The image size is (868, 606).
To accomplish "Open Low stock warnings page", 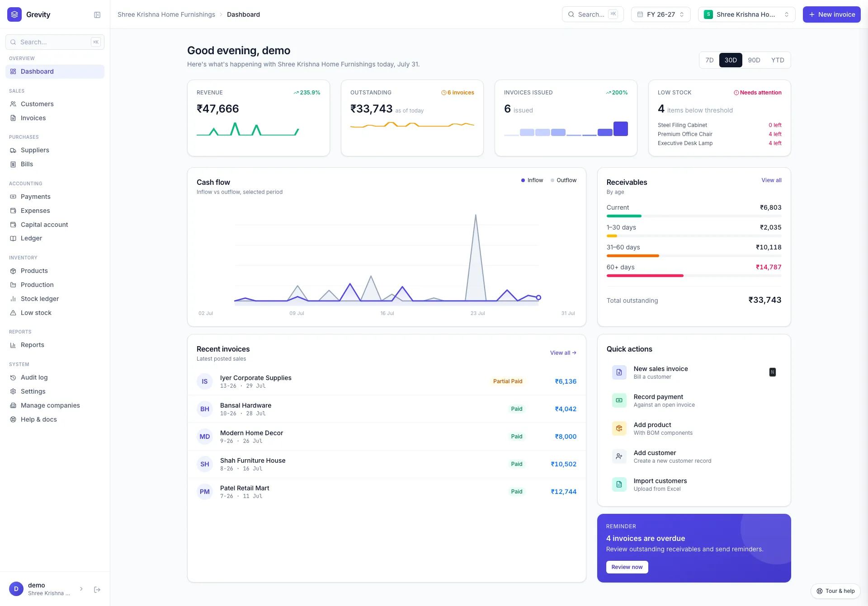I will (55, 313).
